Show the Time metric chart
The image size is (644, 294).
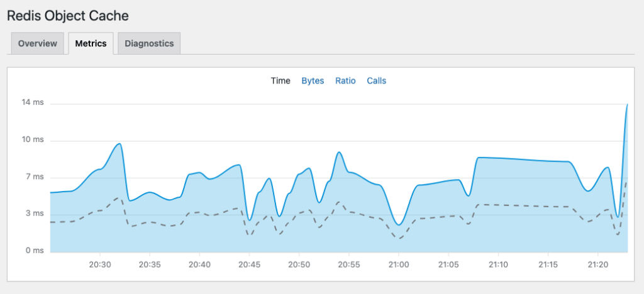click(x=280, y=80)
